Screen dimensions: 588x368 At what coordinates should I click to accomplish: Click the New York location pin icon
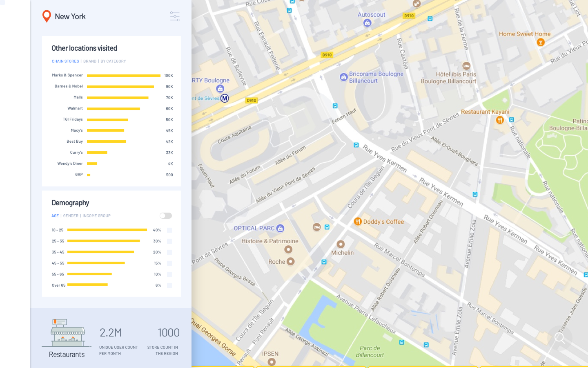pos(47,16)
